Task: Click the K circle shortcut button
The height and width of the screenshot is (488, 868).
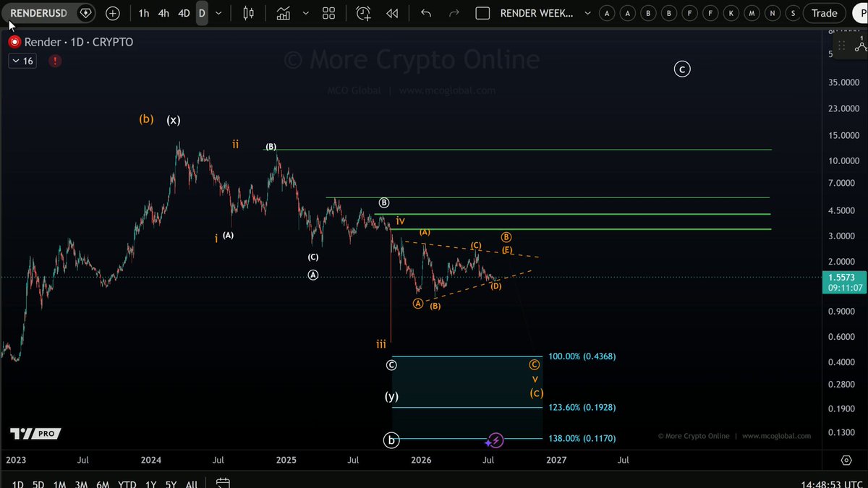Action: pos(732,13)
